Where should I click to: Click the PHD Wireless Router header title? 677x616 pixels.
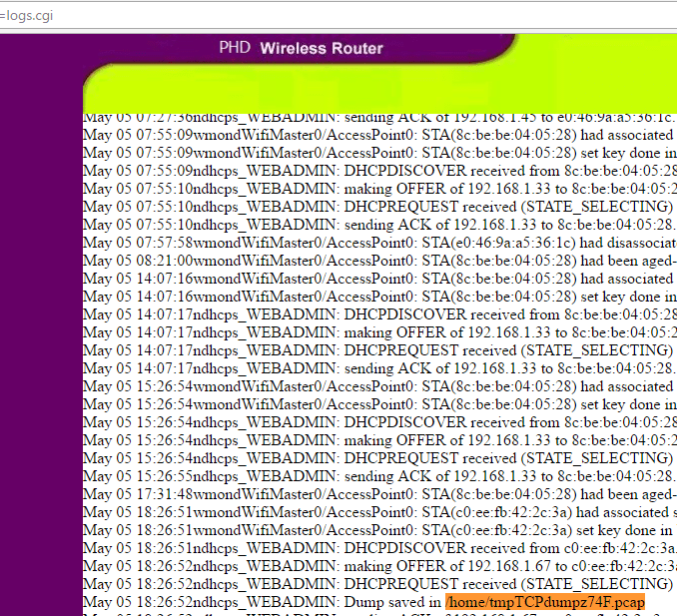point(301,48)
